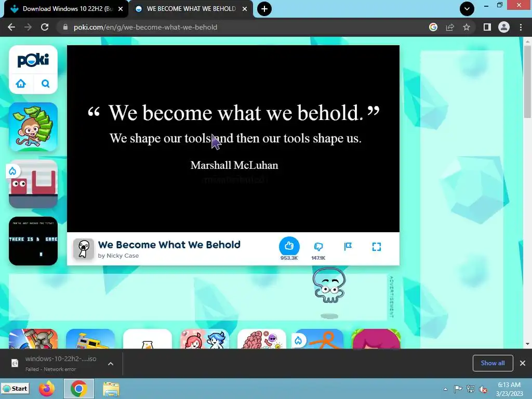Reload the current page
Image resolution: width=532 pixels, height=399 pixels.
tap(45, 27)
